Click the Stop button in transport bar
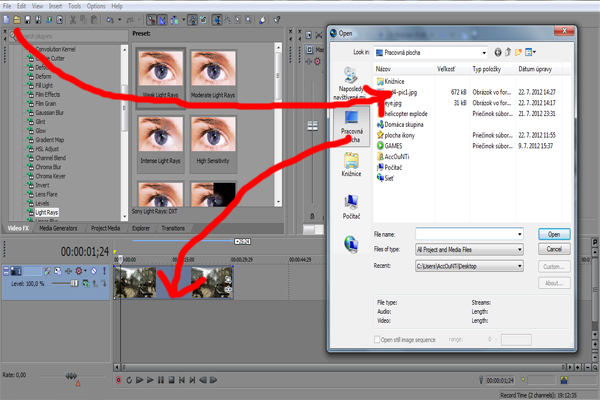 point(171,380)
